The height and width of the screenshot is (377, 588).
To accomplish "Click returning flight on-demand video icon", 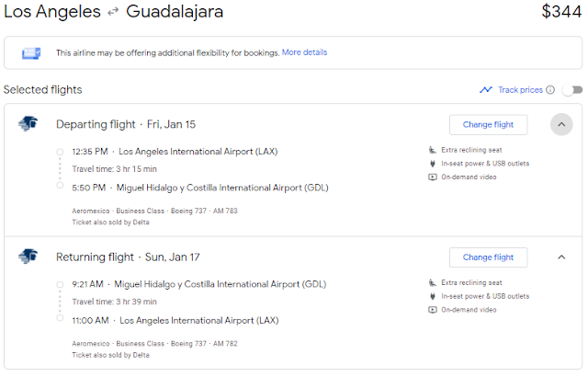I will pyautogui.click(x=433, y=310).
